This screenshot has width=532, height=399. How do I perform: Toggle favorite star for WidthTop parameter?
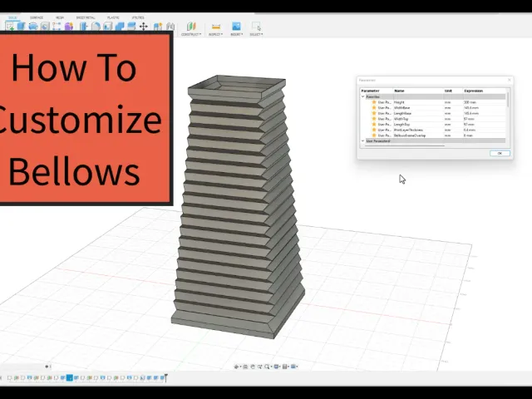(x=374, y=119)
